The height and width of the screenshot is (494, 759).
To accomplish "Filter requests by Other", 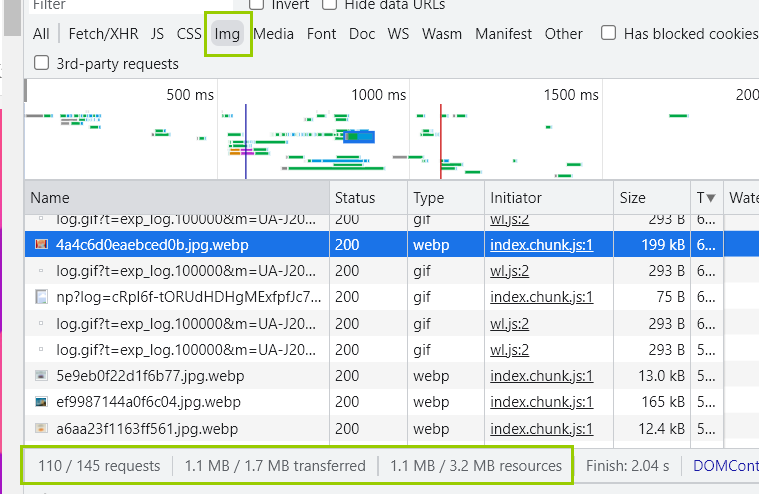I will (563, 34).
